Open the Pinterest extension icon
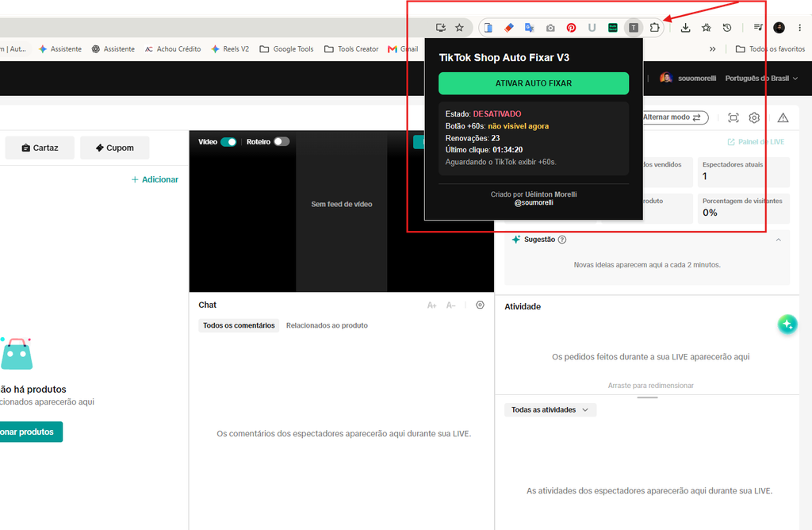 (571, 28)
